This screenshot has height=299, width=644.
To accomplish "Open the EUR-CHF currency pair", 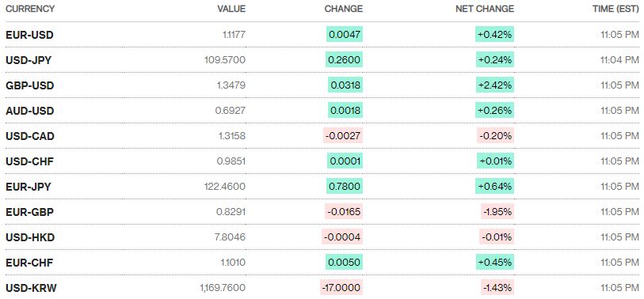I will [x=29, y=263].
